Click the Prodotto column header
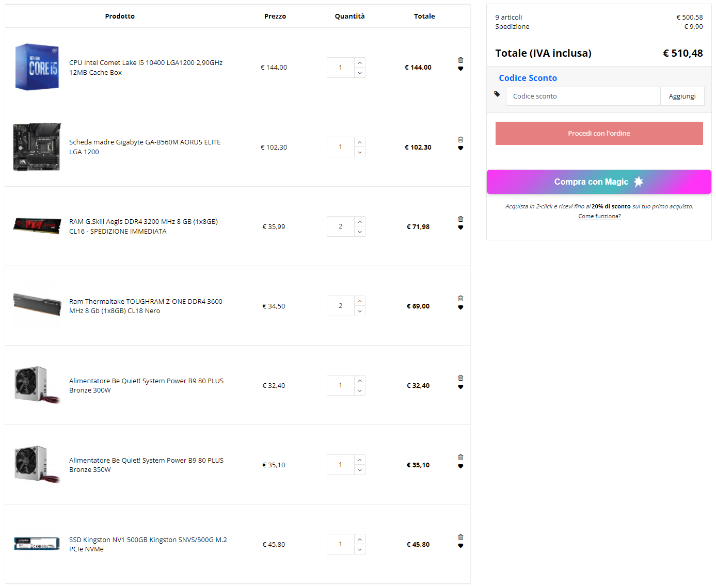The height and width of the screenshot is (588, 716). (120, 17)
